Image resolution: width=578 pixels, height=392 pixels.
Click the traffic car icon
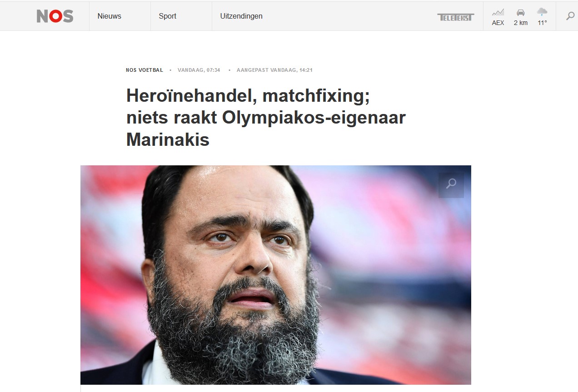[x=521, y=12]
